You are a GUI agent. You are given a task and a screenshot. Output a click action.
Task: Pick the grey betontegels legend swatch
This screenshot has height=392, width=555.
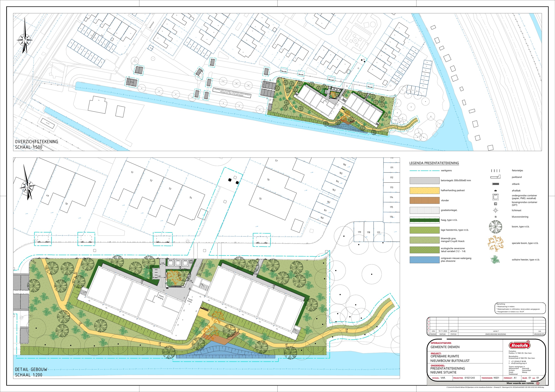[x=424, y=181]
